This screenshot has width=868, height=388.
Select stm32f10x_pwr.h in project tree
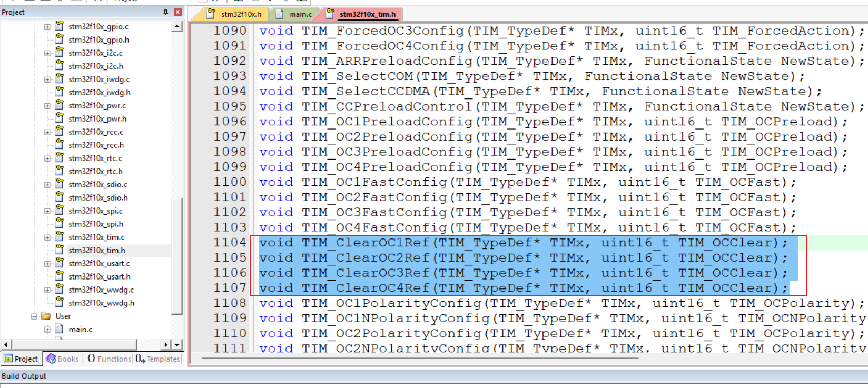[97, 118]
